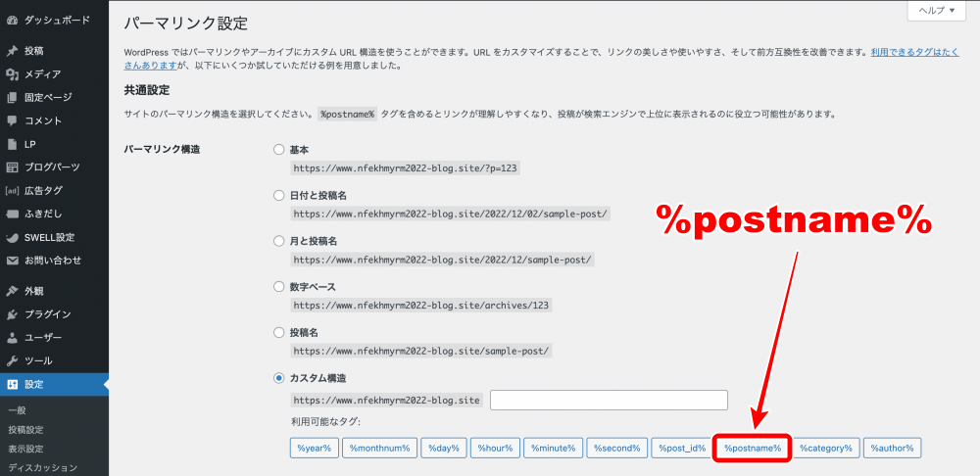Click the sample URL ending ?p=123
This screenshot has height=476, width=980.
tap(406, 168)
